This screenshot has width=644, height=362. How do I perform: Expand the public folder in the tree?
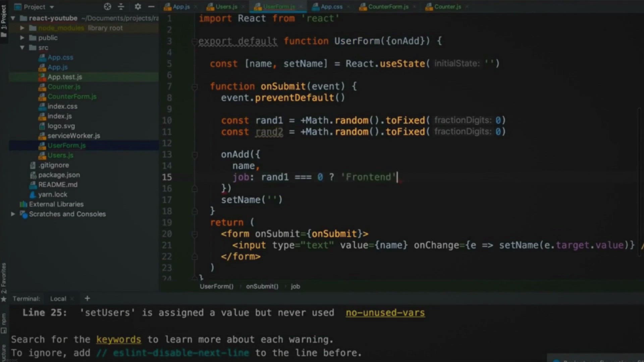[x=22, y=38]
